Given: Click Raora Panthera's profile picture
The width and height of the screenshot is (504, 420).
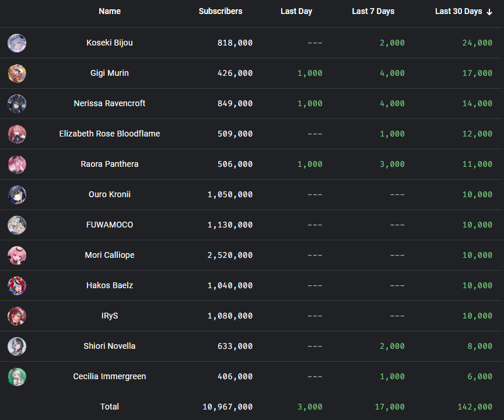Looking at the screenshot, I should click(x=17, y=164).
